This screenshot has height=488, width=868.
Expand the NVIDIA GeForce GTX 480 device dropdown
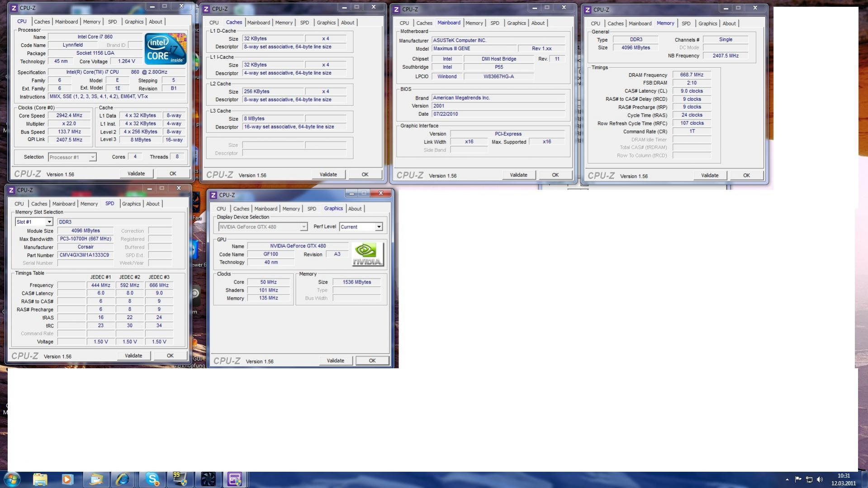pyautogui.click(x=304, y=227)
